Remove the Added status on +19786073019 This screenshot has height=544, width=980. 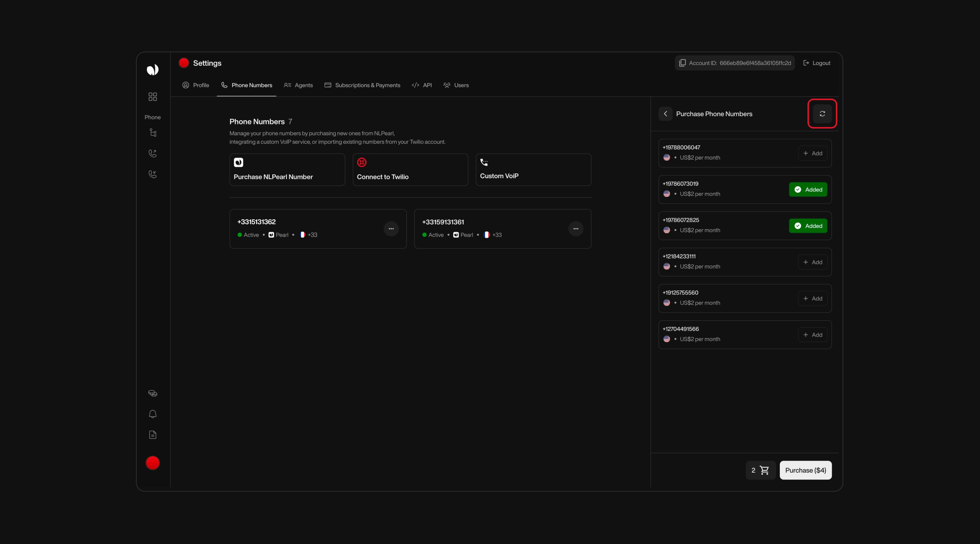[808, 189]
